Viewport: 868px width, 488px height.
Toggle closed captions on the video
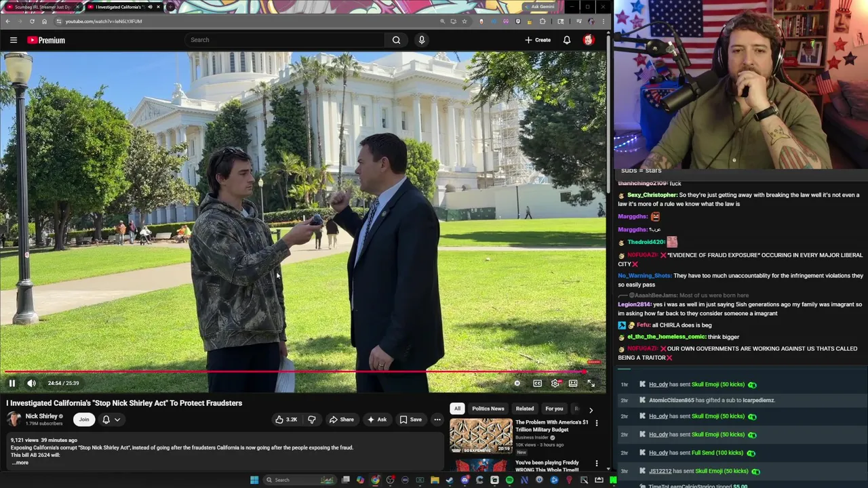click(537, 384)
